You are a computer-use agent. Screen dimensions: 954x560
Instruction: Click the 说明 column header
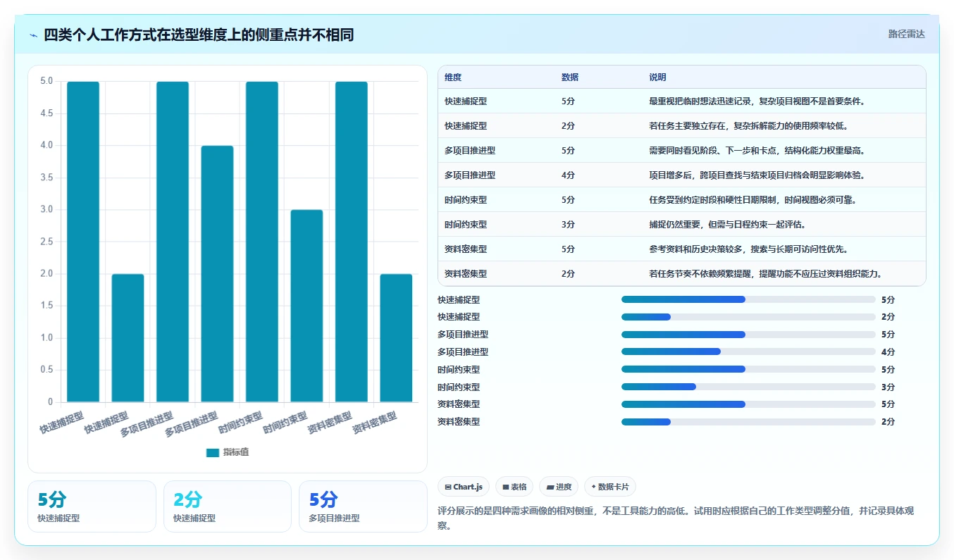(x=657, y=77)
